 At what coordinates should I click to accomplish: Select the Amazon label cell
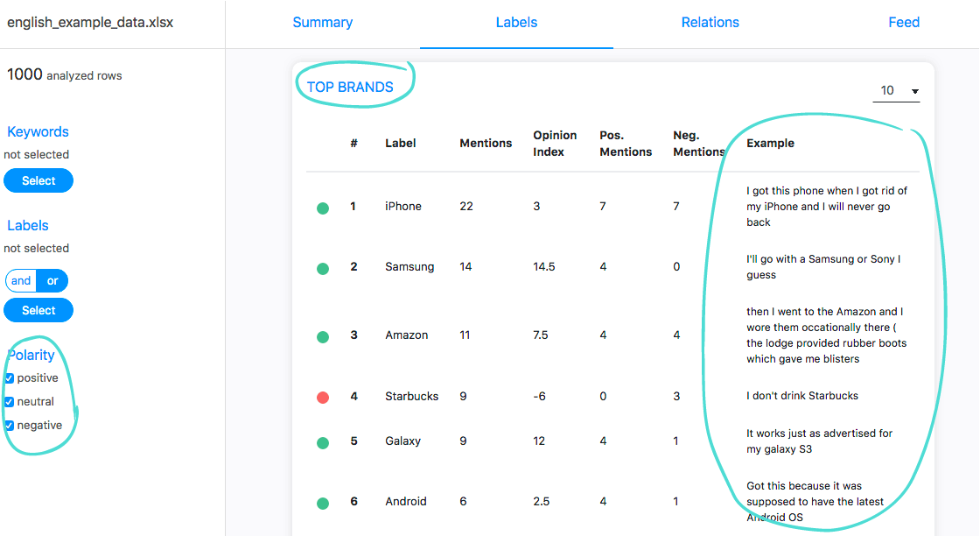(406, 335)
